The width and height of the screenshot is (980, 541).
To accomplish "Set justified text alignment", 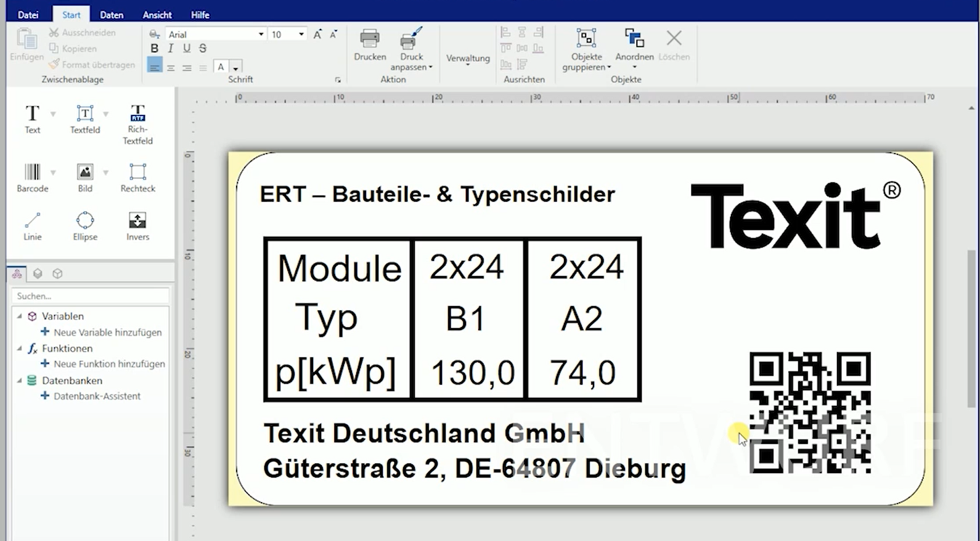I will [203, 67].
